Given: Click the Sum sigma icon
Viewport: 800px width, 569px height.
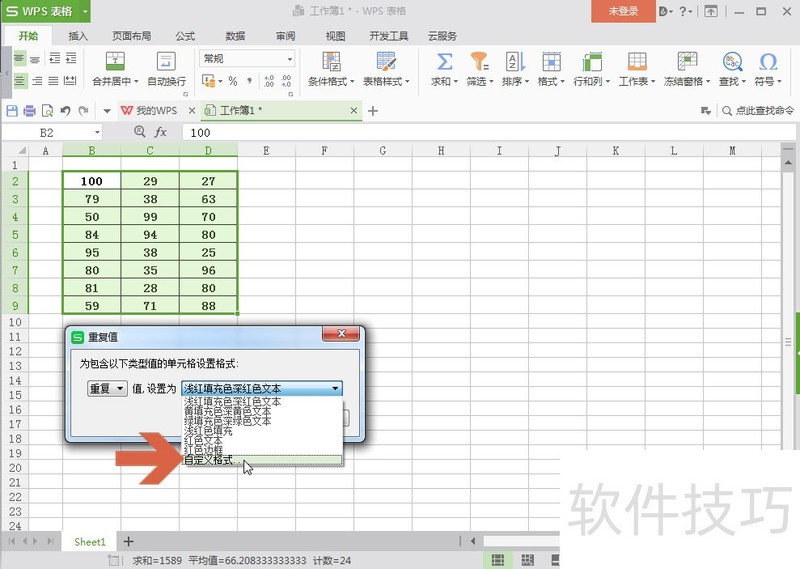Looking at the screenshot, I should pos(444,62).
